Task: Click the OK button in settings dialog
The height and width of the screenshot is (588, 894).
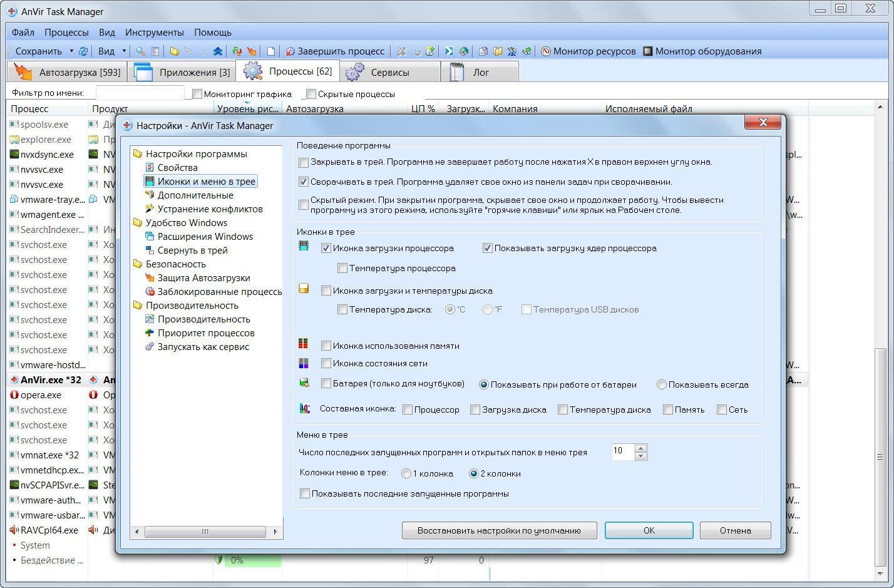Action: [x=649, y=530]
